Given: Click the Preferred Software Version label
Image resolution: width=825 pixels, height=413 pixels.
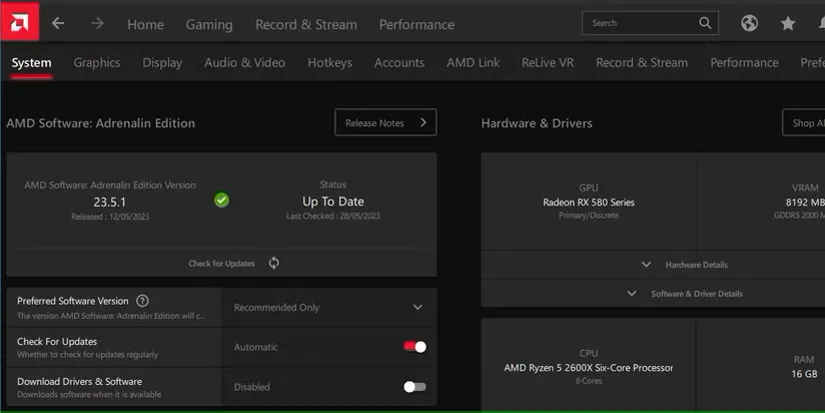Looking at the screenshot, I should pos(73,301).
